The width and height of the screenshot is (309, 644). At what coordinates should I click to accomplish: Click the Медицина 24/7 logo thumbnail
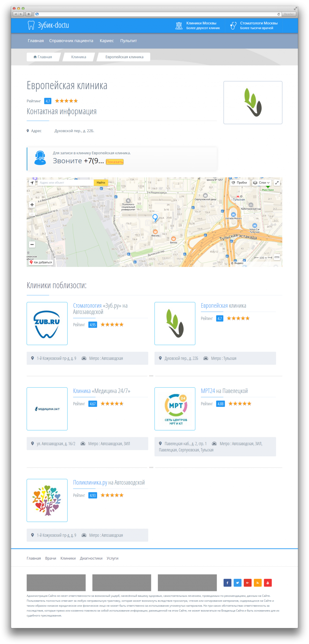[x=47, y=409]
